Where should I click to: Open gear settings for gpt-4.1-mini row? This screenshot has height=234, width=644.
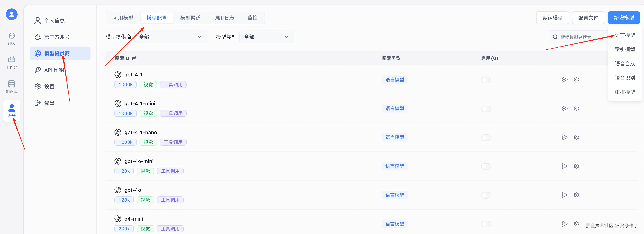[x=576, y=108]
